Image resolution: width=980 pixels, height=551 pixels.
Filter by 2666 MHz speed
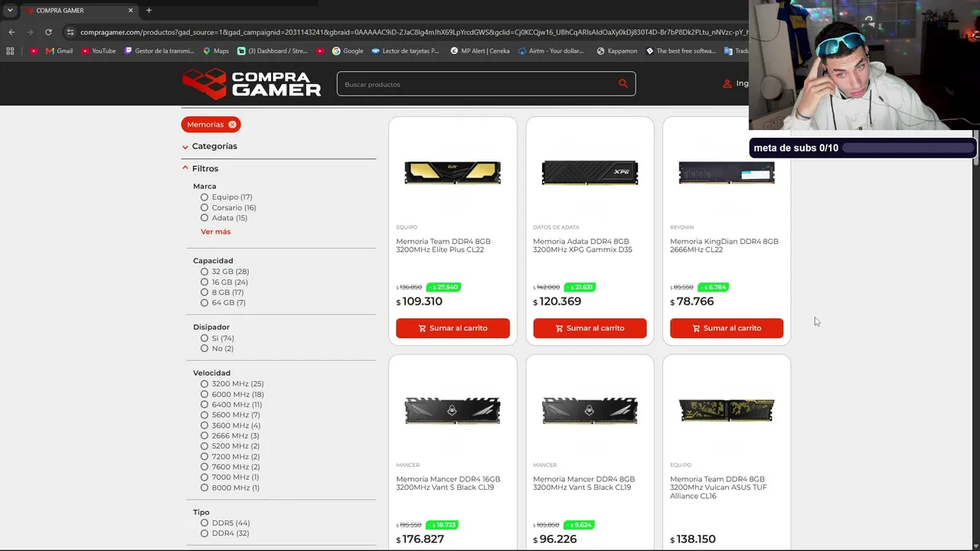[x=204, y=436]
